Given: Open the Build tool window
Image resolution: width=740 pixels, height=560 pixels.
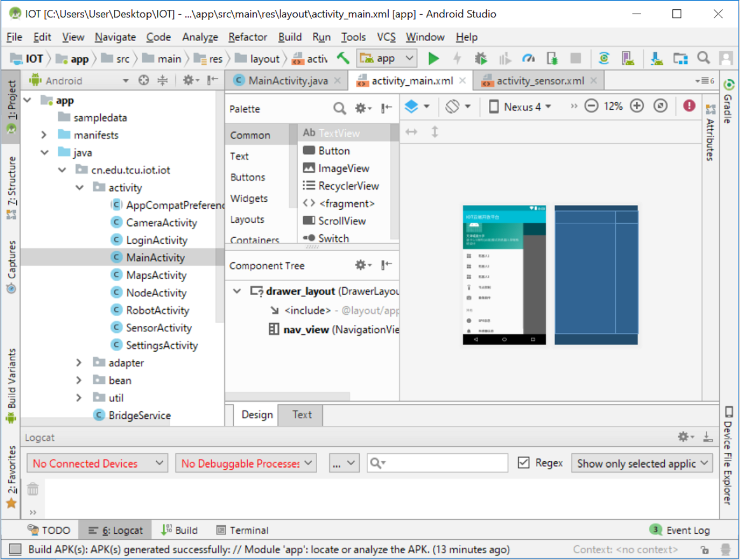Looking at the screenshot, I should tap(180, 530).
